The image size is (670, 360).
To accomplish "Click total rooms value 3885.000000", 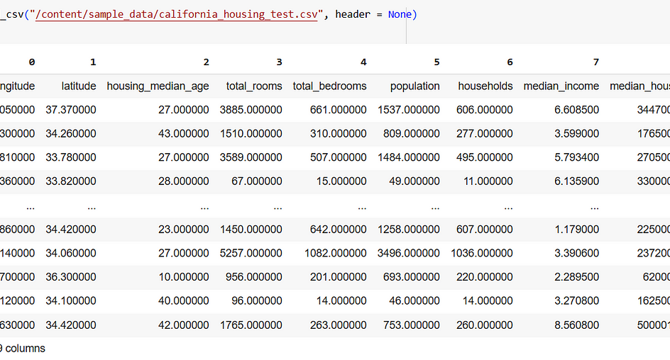I will [x=251, y=110].
